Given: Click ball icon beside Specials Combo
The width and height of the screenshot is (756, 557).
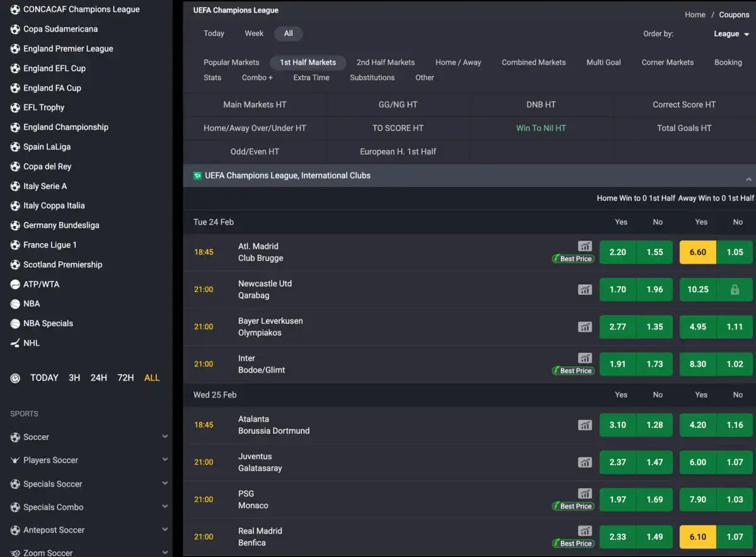Looking at the screenshot, I should (15, 507).
